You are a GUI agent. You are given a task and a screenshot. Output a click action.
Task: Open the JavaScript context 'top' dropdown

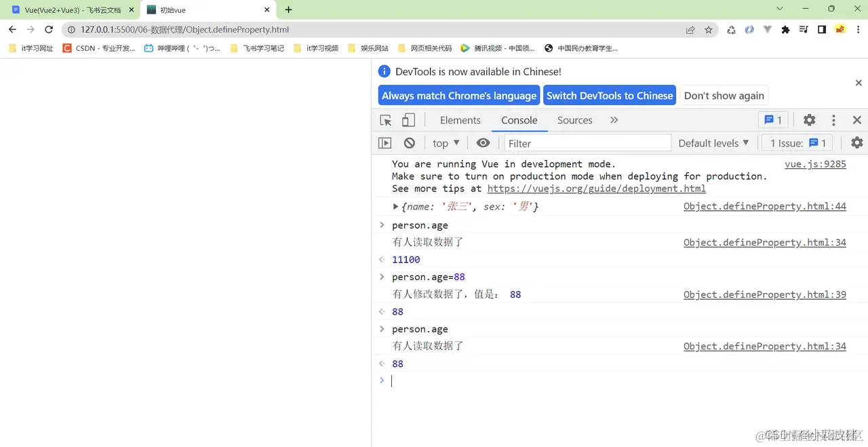point(446,143)
